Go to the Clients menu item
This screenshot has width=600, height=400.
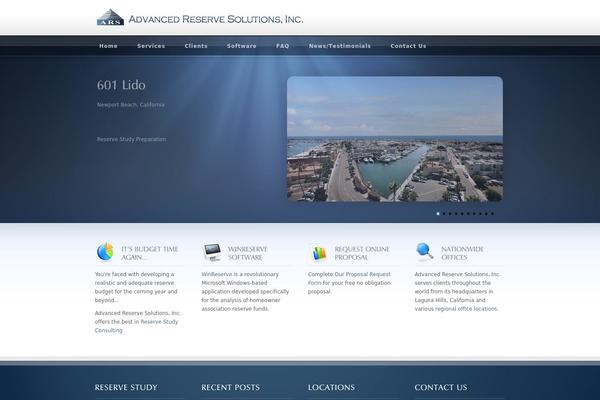(x=196, y=46)
